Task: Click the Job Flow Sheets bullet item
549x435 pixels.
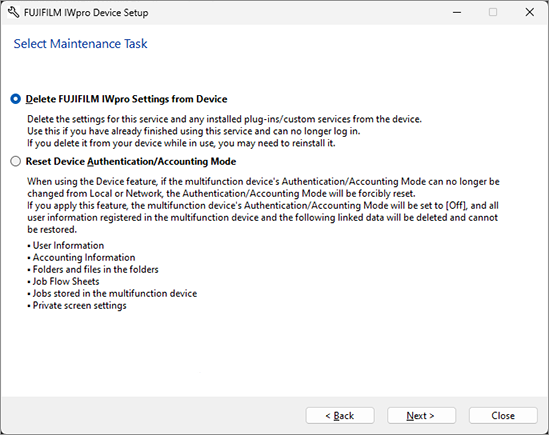Action: point(63,281)
